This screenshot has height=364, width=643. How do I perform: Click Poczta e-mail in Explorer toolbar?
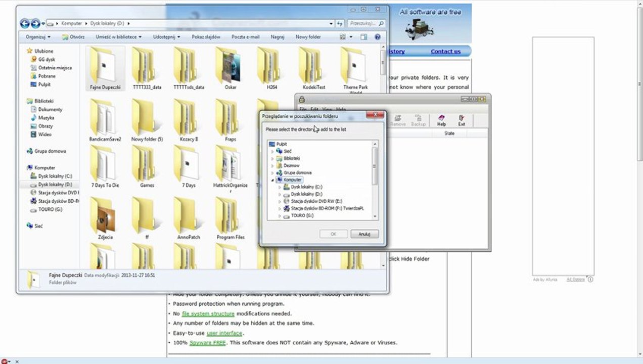tap(246, 37)
